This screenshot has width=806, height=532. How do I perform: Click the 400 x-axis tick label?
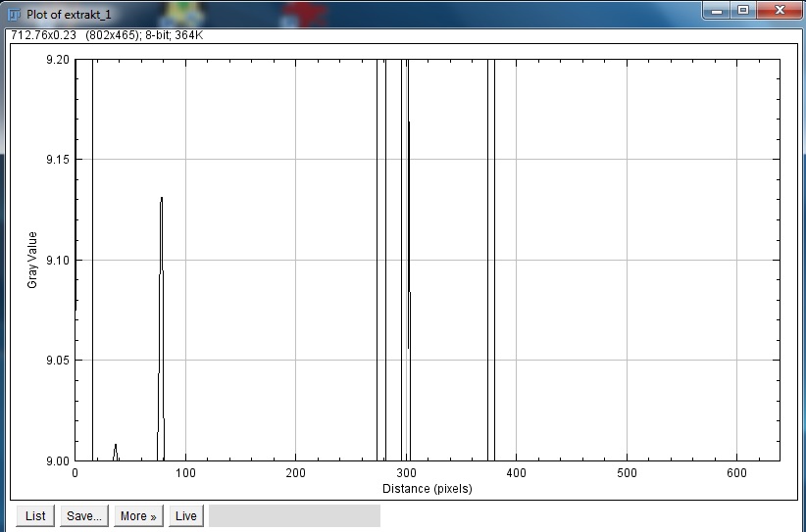pos(516,473)
